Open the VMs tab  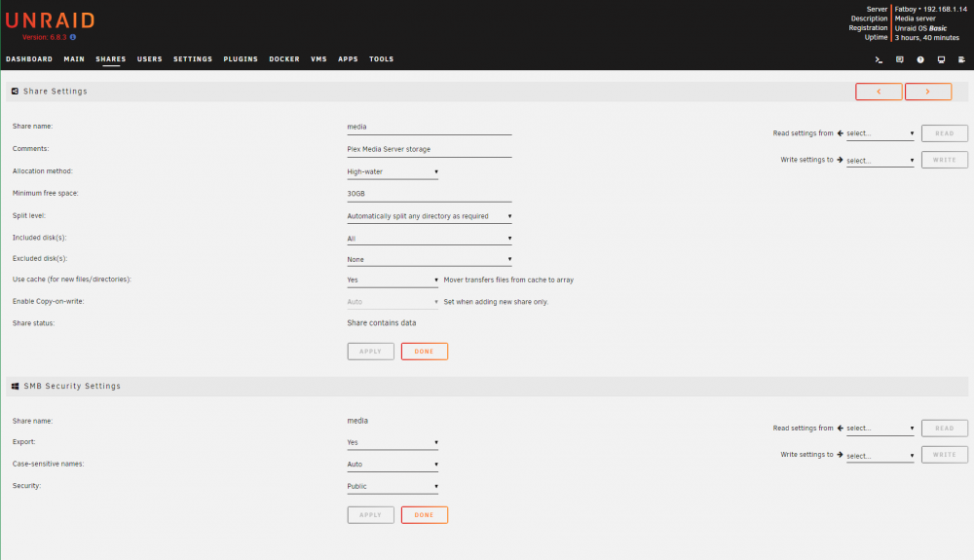pos(318,59)
